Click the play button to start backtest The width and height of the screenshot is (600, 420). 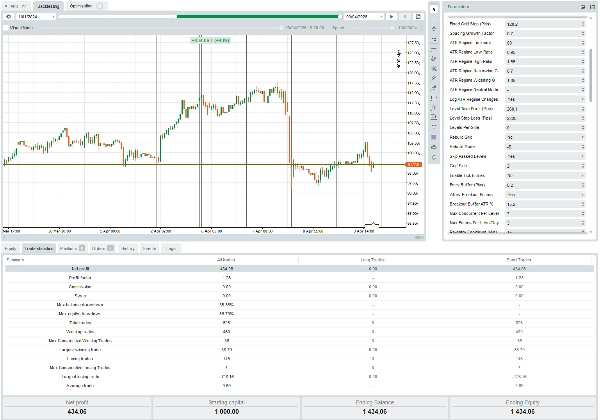pyautogui.click(x=391, y=16)
